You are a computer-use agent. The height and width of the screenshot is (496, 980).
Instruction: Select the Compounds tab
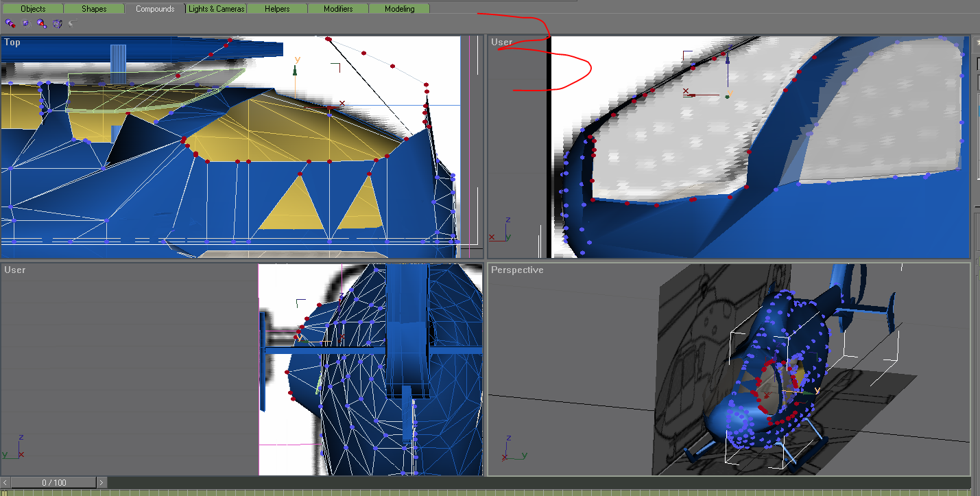tap(155, 9)
